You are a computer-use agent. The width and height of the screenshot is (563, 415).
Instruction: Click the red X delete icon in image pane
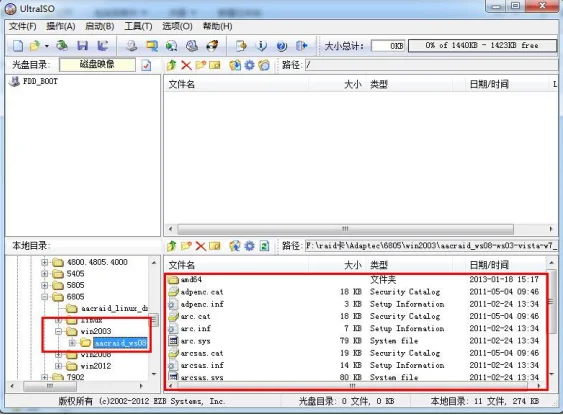coord(186,65)
